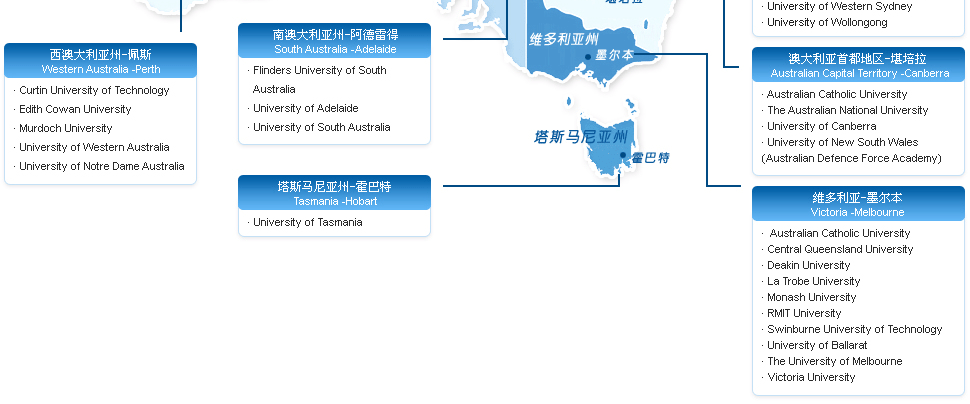Select Curtin University of Technology
Viewport: 970px width, 404px height.
point(94,90)
